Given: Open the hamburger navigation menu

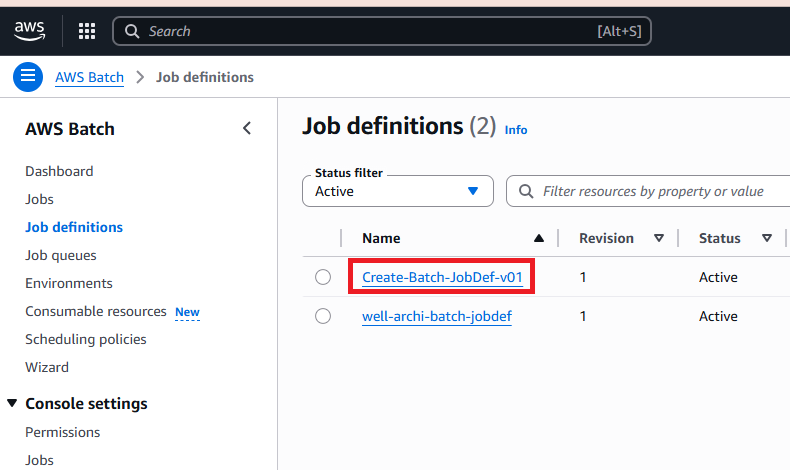Looking at the screenshot, I should pyautogui.click(x=28, y=77).
